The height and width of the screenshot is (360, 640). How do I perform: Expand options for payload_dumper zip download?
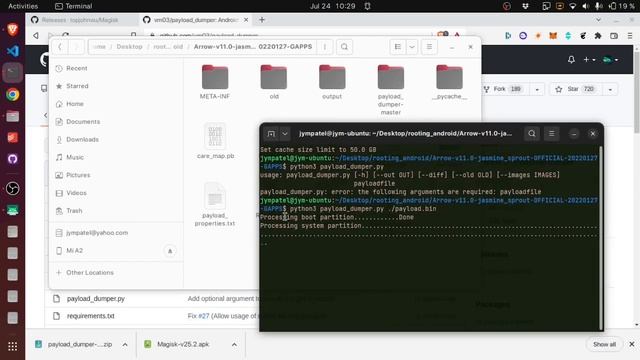pyautogui.click(x=125, y=345)
